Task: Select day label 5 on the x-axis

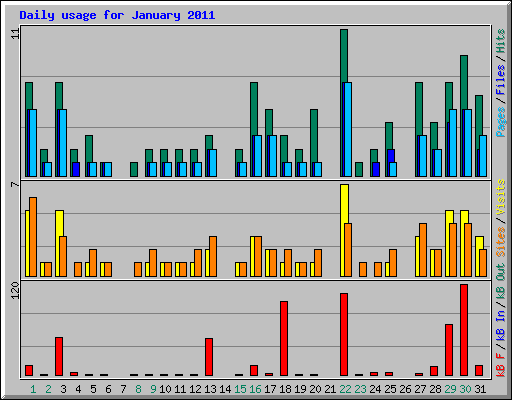Action: coord(93,389)
